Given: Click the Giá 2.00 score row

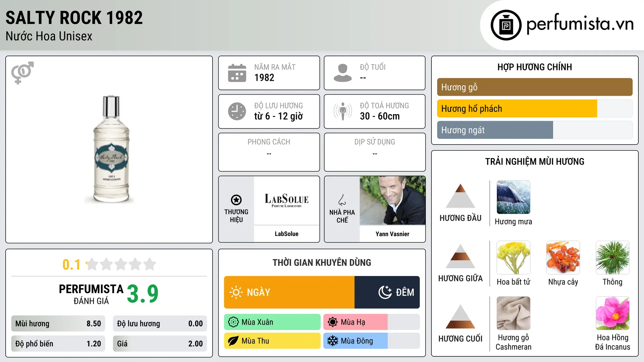Looking at the screenshot, I should click(x=160, y=344).
